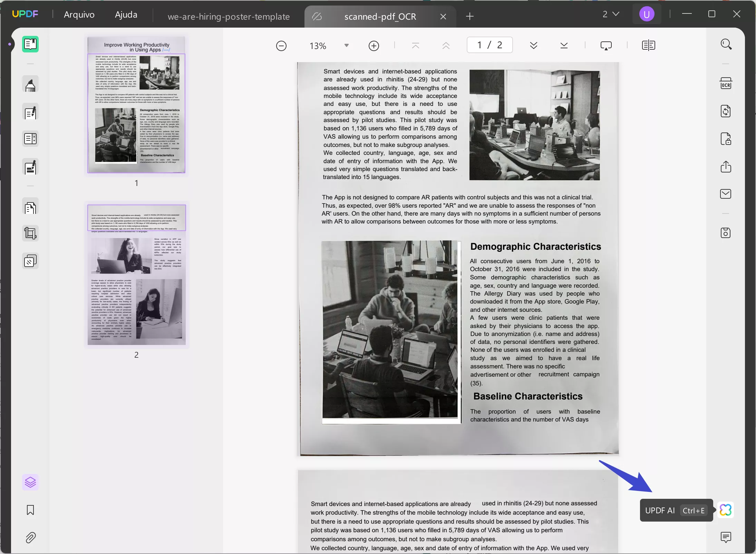
Task: Click the search icon in top right
Action: point(726,44)
